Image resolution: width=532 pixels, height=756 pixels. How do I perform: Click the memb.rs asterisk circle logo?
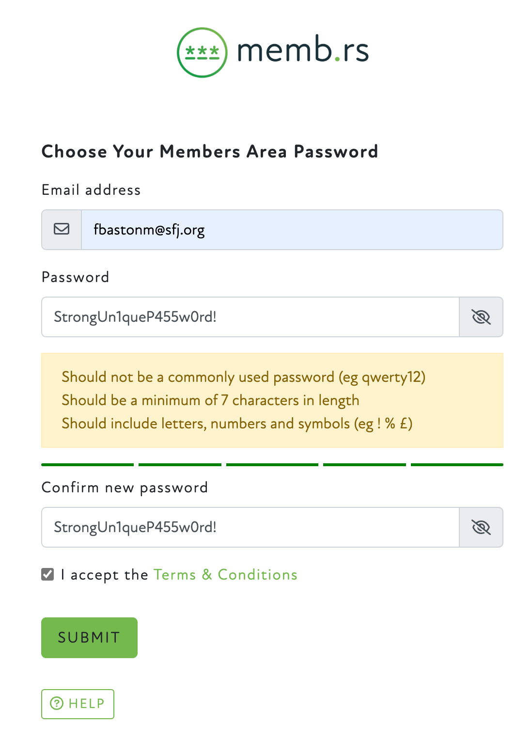202,52
